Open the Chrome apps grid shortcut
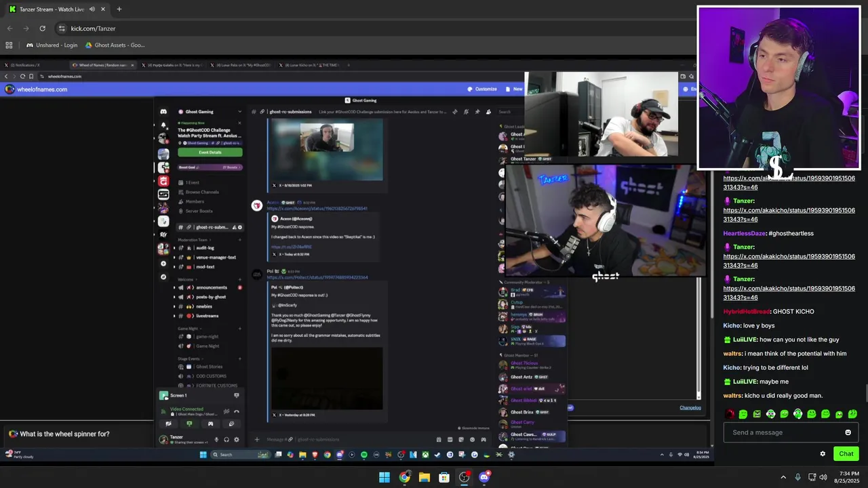Viewport: 868px width, 488px height. point(9,45)
